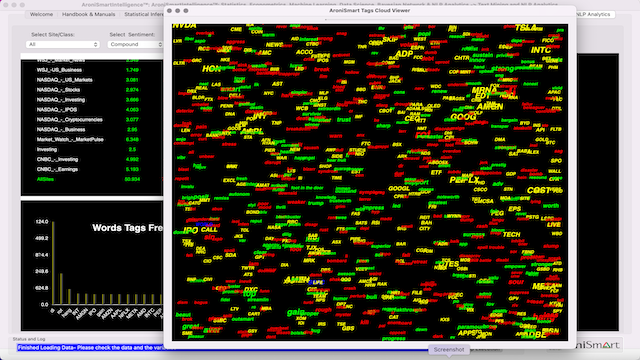Click the green trust tag in the cloud
Image resolution: width=640 pixels, height=360 pixels.
click(x=344, y=120)
